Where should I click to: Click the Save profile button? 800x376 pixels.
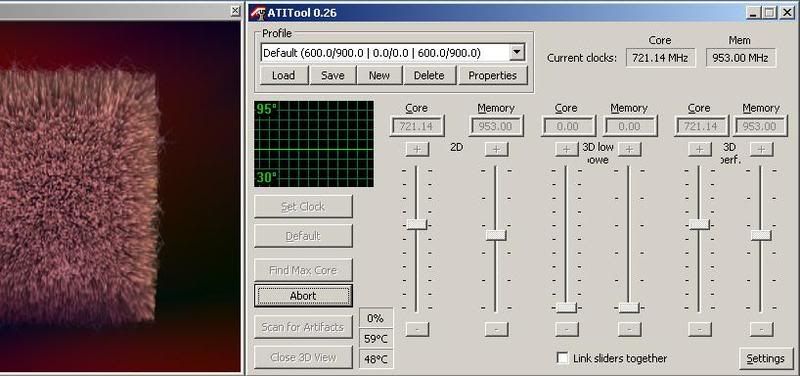pos(333,76)
